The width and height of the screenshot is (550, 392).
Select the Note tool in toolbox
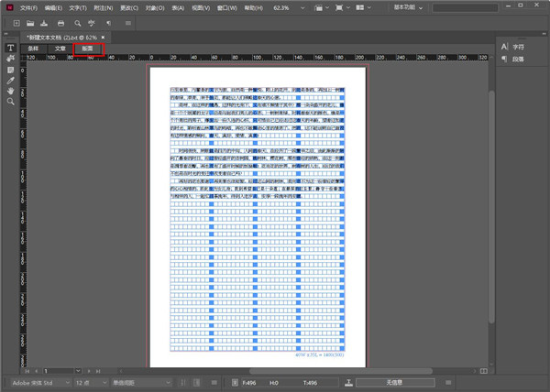click(x=10, y=69)
